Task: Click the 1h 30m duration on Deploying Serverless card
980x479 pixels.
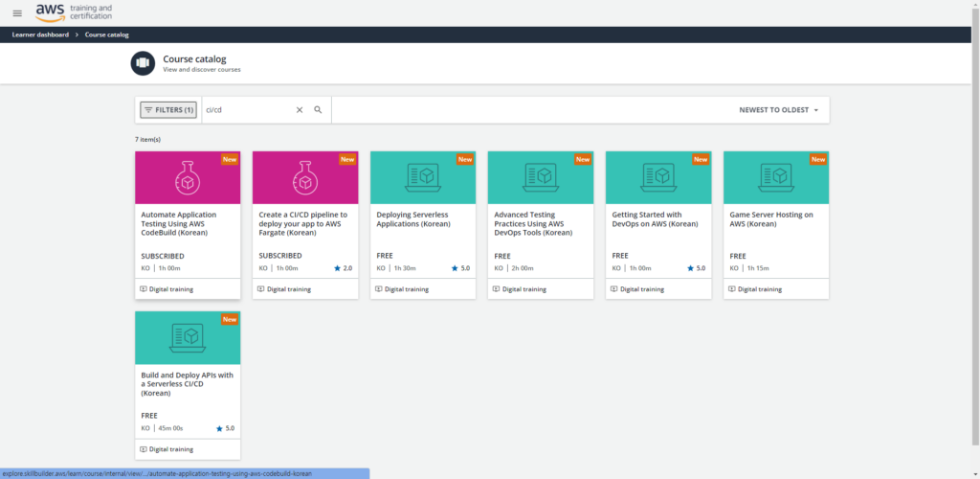Action: click(x=405, y=268)
